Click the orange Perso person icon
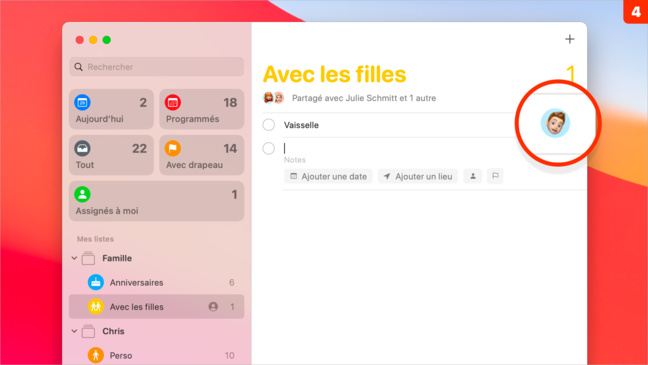Image resolution: width=648 pixels, height=365 pixels. 95,355
